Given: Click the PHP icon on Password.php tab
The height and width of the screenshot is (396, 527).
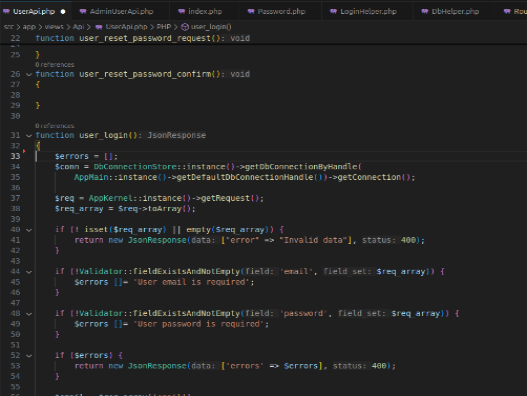Looking at the screenshot, I should pos(251,11).
